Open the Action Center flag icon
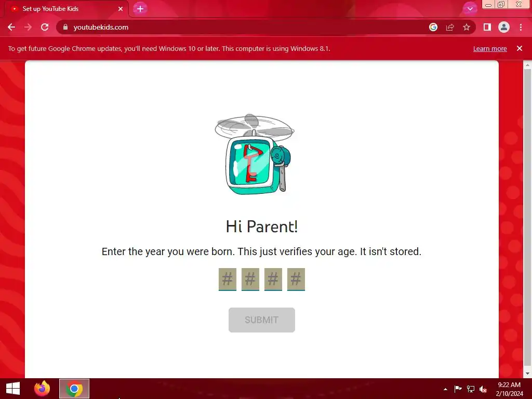Image resolution: width=532 pixels, height=399 pixels. point(458,389)
